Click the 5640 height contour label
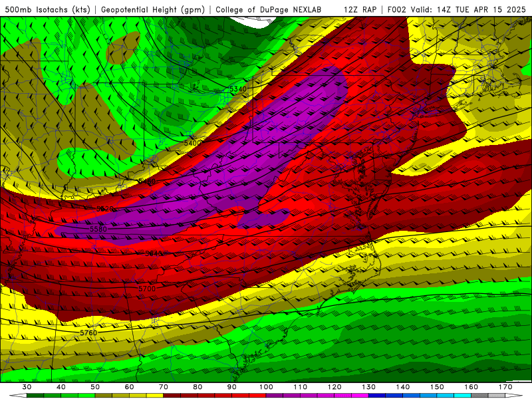Image resolution: width=532 pixels, height=399 pixels. 154,254
